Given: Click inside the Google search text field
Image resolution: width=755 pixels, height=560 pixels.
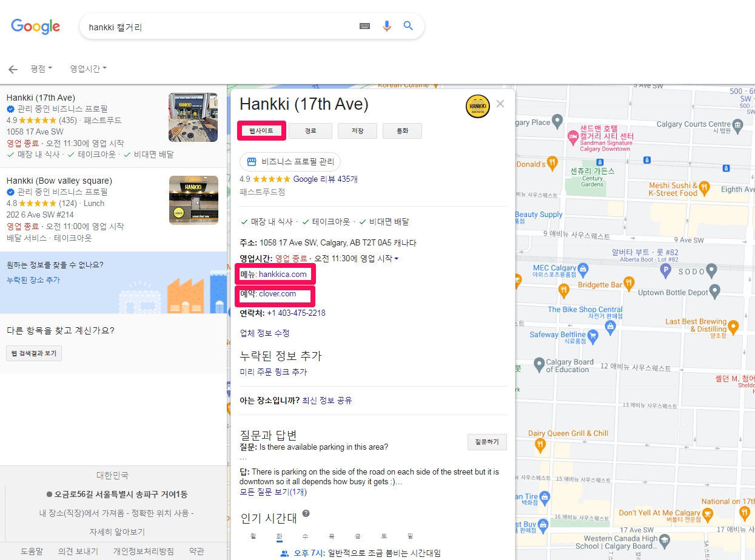Looking at the screenshot, I should click(218, 27).
